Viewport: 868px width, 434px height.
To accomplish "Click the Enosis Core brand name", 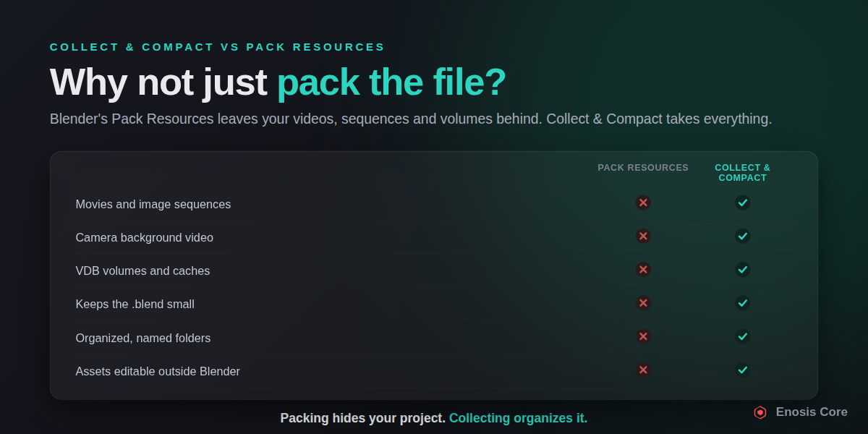I will [812, 412].
